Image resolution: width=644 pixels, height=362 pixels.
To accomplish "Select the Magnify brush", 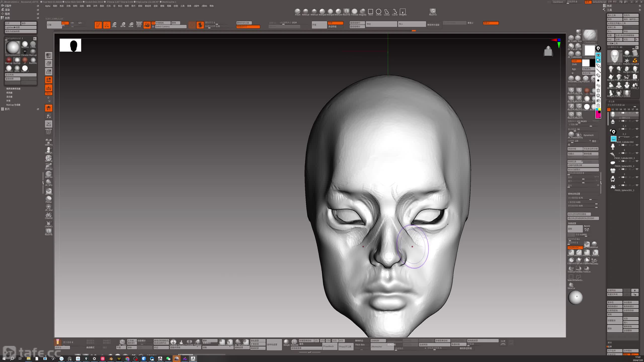I will coord(363,11).
